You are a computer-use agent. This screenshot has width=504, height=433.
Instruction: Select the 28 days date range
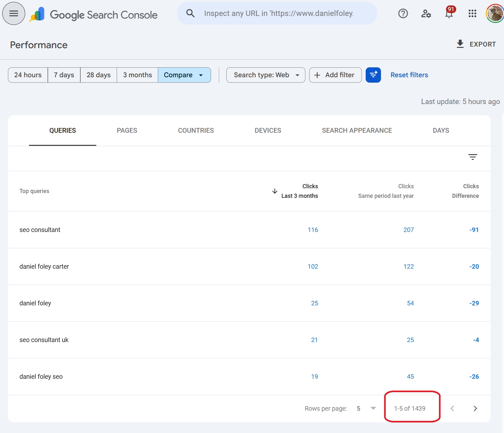pyautogui.click(x=99, y=75)
